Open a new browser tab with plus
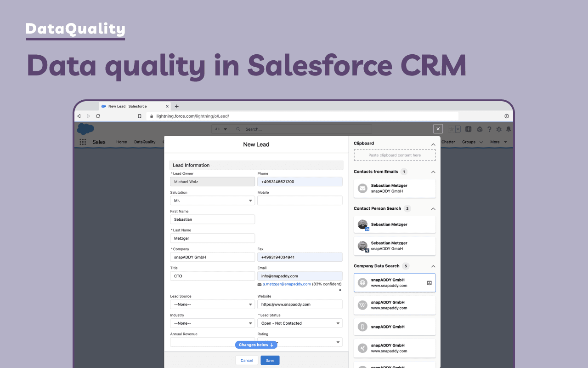The height and width of the screenshot is (368, 588). 177,106
